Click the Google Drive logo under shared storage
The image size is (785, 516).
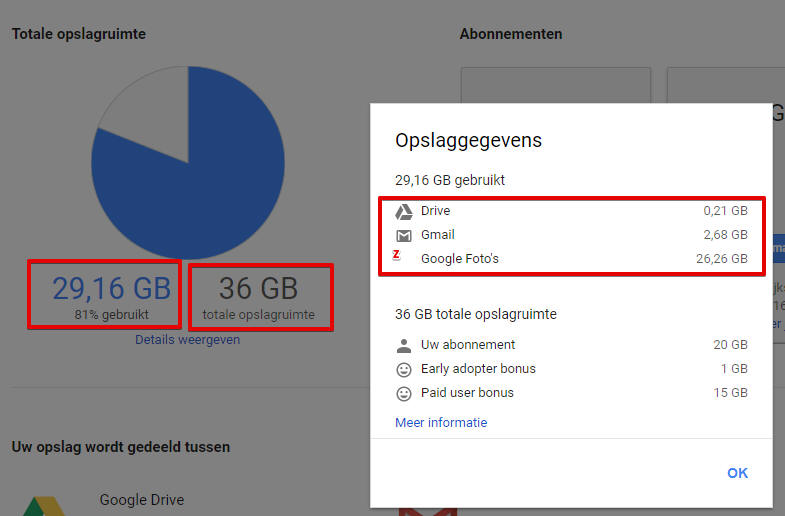point(44,506)
